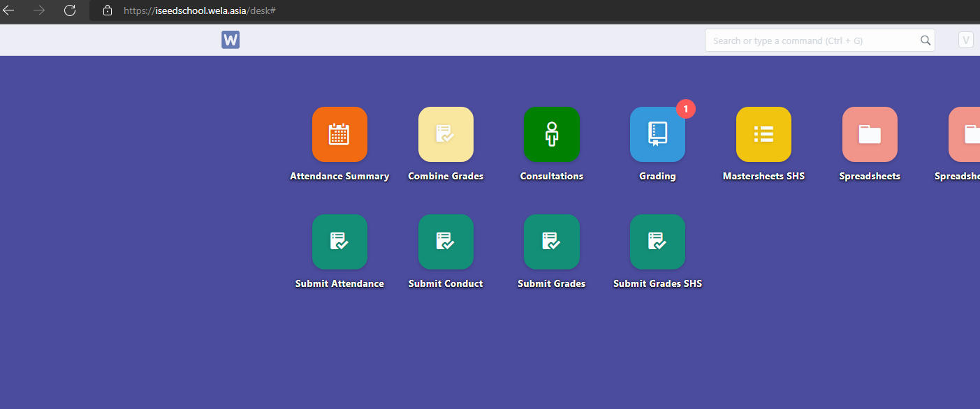
Task: Open the Combine Grades icon
Action: (x=446, y=134)
